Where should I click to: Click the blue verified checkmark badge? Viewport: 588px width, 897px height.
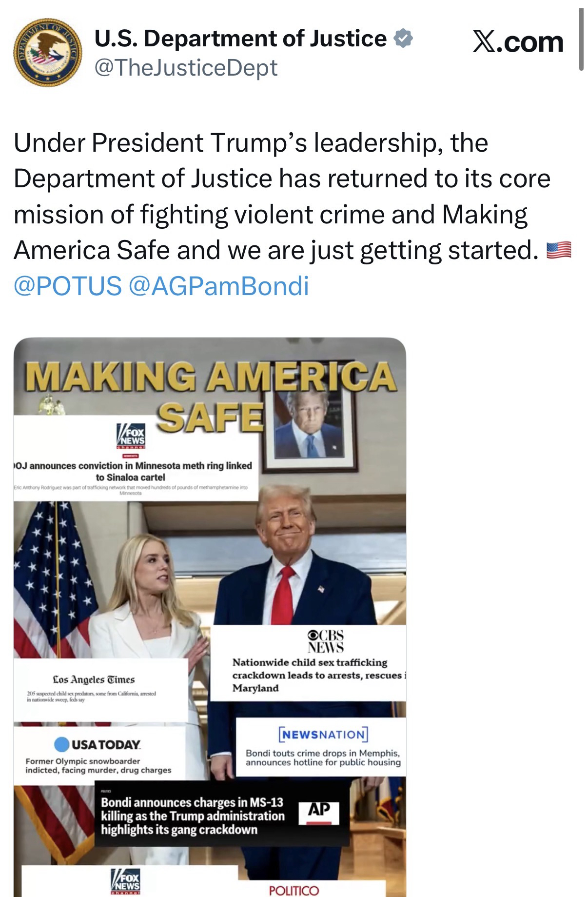pyautogui.click(x=403, y=39)
